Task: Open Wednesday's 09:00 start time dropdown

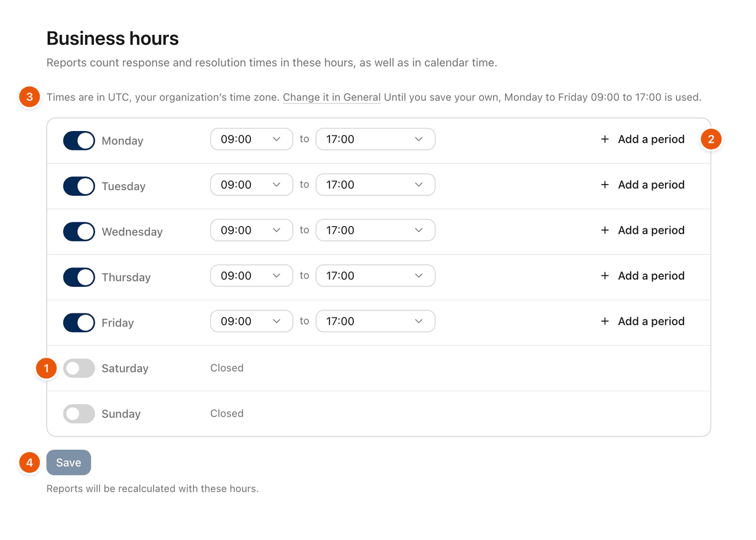Action: (252, 230)
